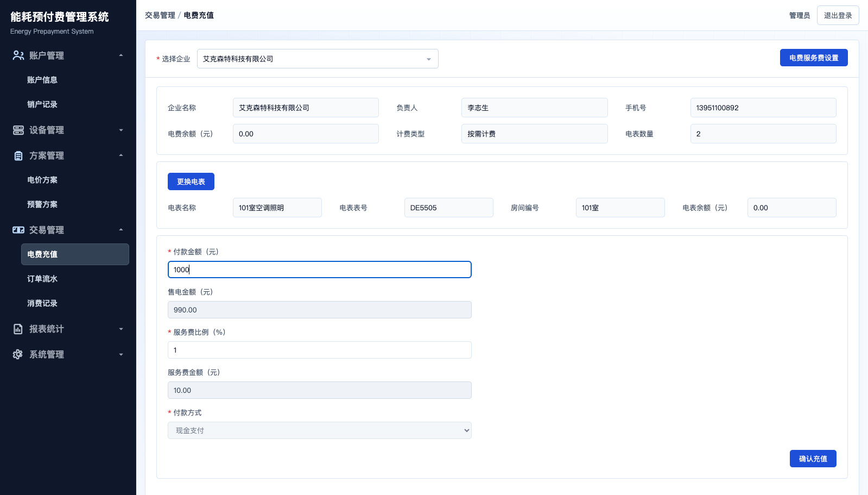The width and height of the screenshot is (868, 495).
Task: Click the 售电金额 field showing 990.00
Action: pyautogui.click(x=319, y=310)
